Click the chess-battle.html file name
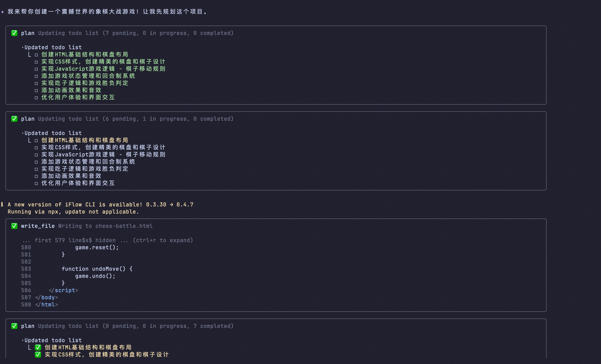The height and width of the screenshot is (364, 601). pos(124,226)
